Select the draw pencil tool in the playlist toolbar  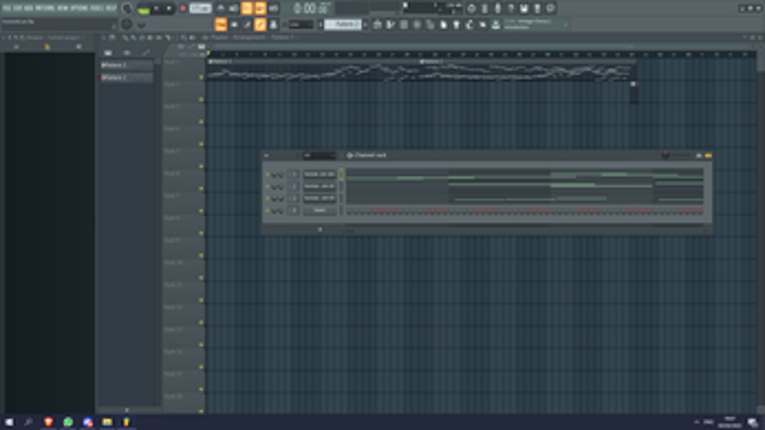pos(125,38)
